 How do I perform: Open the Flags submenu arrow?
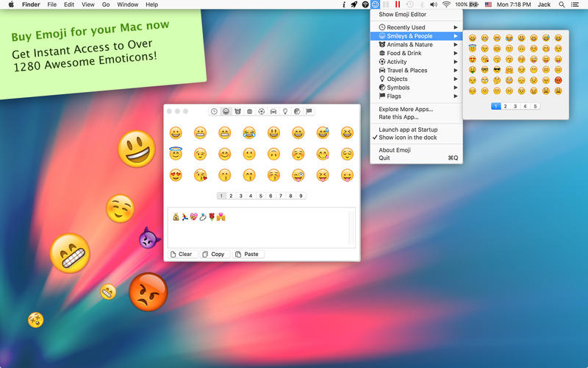coord(456,96)
